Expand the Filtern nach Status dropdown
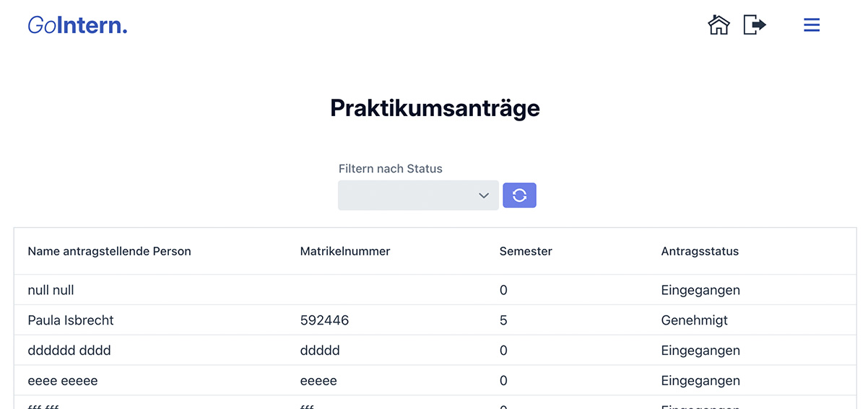 pyautogui.click(x=418, y=195)
